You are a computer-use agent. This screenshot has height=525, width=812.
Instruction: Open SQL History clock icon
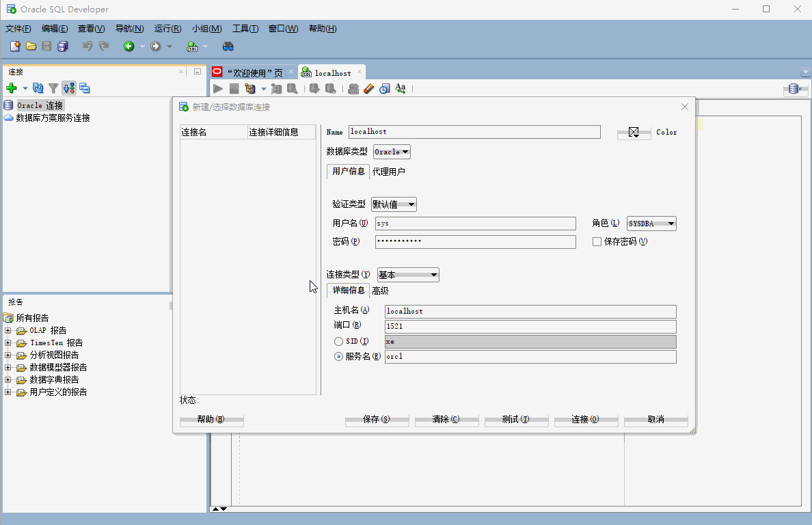click(x=384, y=89)
